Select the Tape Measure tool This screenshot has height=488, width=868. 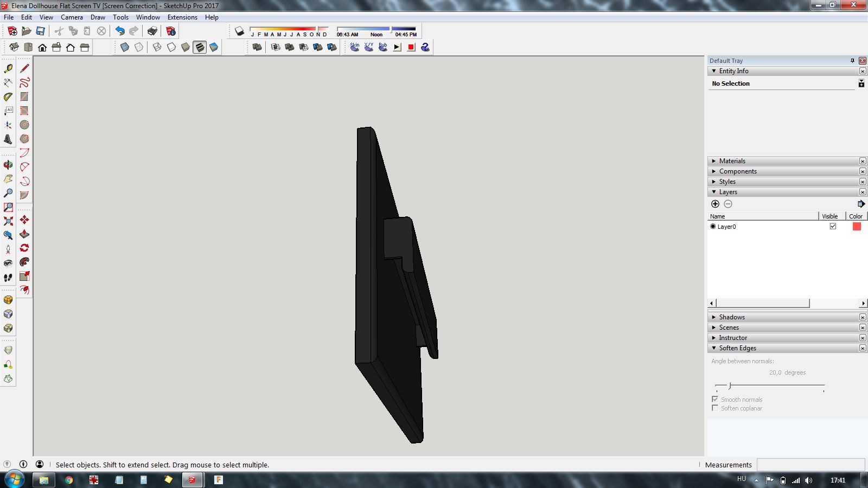click(8, 68)
